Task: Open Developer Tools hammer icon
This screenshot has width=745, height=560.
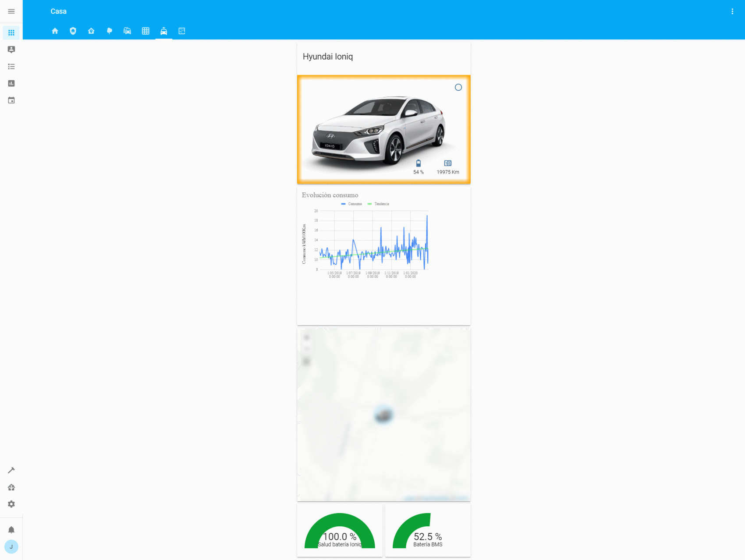Action: [x=11, y=470]
